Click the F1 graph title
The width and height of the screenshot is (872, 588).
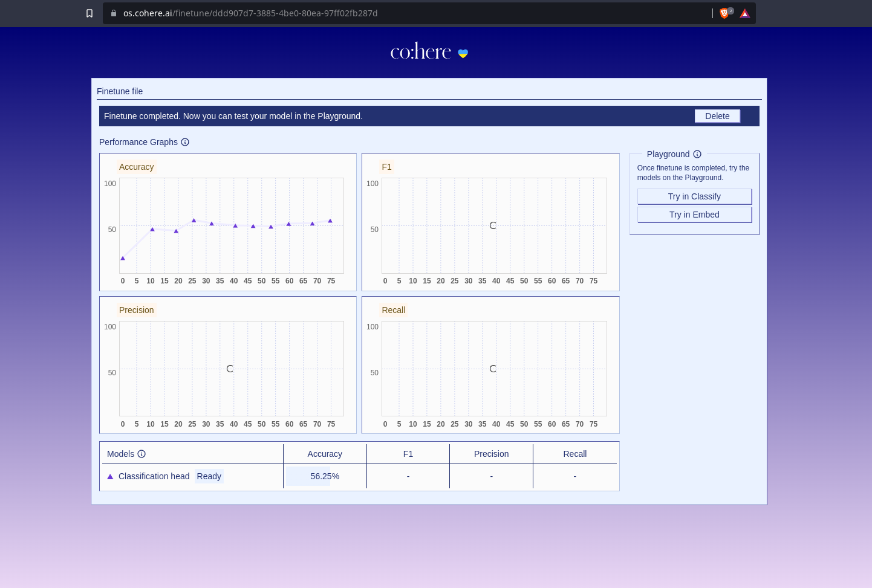pyautogui.click(x=387, y=167)
